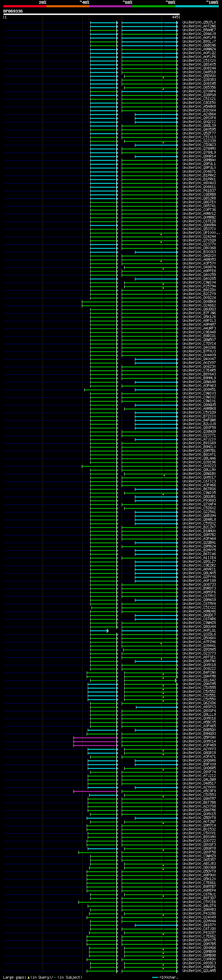The image size is (222, 980).
Task: Select hit label UniRef100_A5A8K8
Action: coord(199,106)
